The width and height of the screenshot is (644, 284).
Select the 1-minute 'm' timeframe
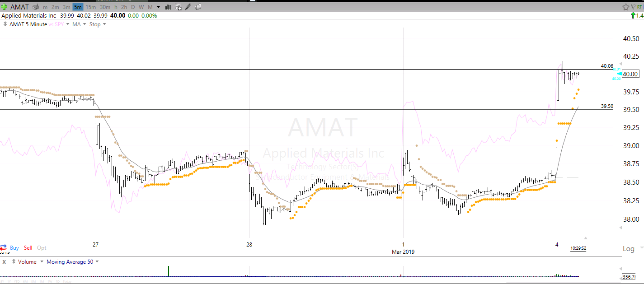coord(45,7)
